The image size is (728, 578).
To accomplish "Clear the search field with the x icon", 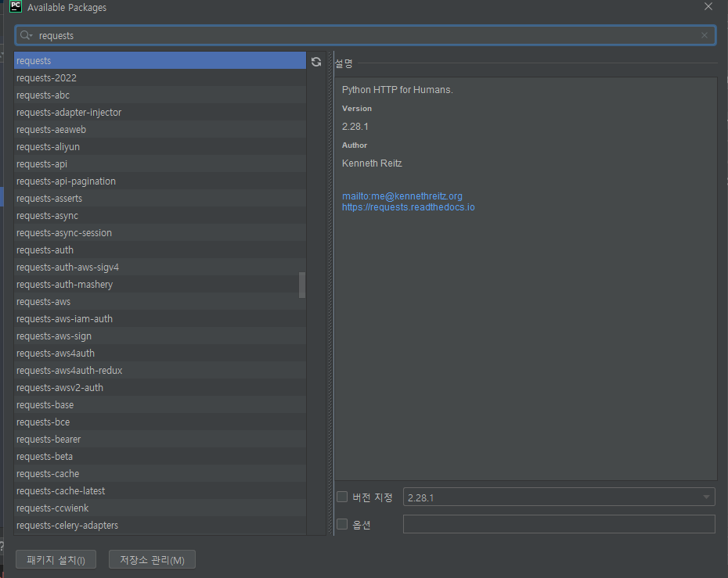I will (x=705, y=35).
